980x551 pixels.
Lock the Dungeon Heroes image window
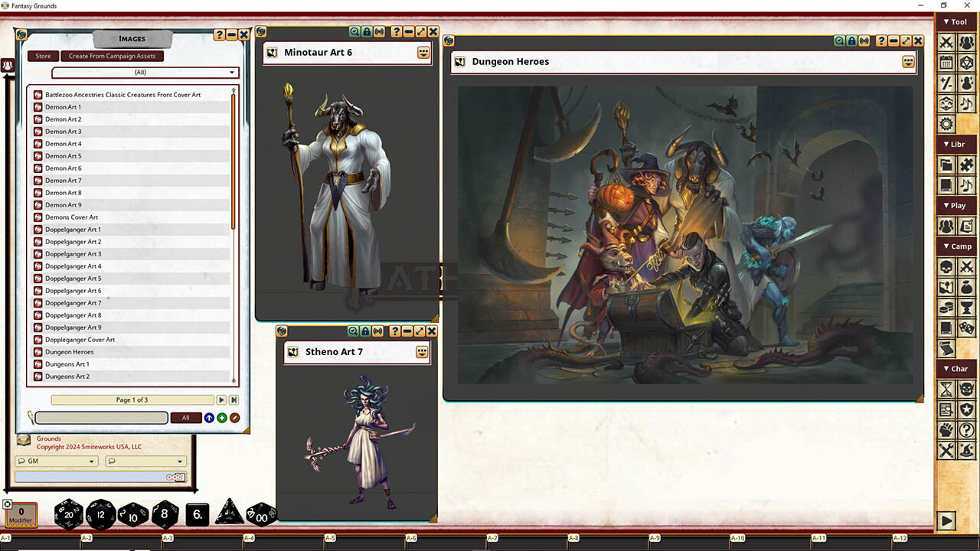click(851, 41)
